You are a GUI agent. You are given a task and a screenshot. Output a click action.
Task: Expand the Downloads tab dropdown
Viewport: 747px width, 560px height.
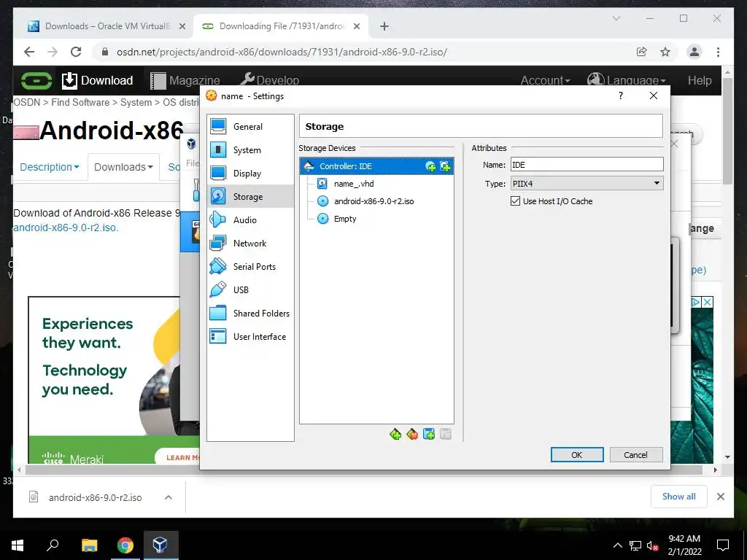tap(123, 167)
